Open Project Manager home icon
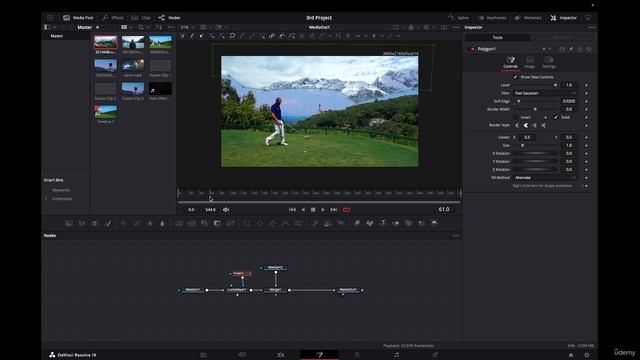This screenshot has height=360, width=640. click(x=571, y=355)
